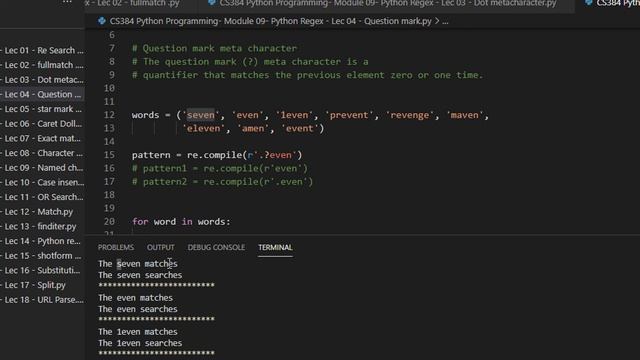Click the Python icon on Lec 03 tab
Viewport: 640px width, 360px height.
[x=211, y=3]
